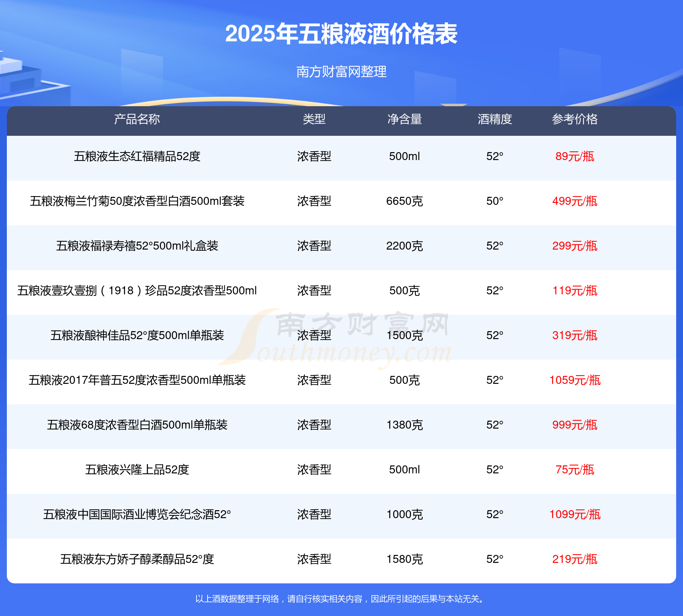Image resolution: width=683 pixels, height=616 pixels.
Task: Choose "52°" alcohol in the 壹玖壹捌（1918）row
Action: tap(495, 291)
